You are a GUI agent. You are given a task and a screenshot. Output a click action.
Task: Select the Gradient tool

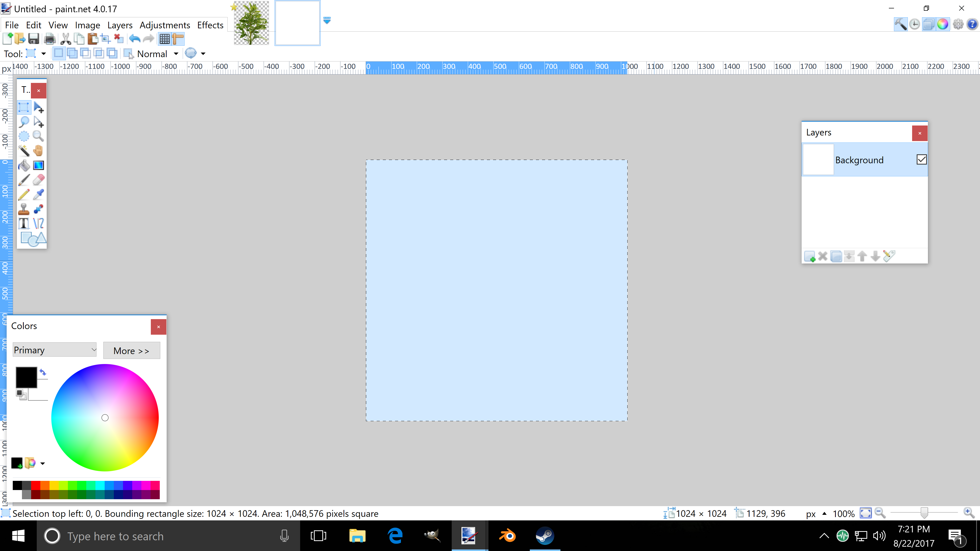pyautogui.click(x=39, y=165)
